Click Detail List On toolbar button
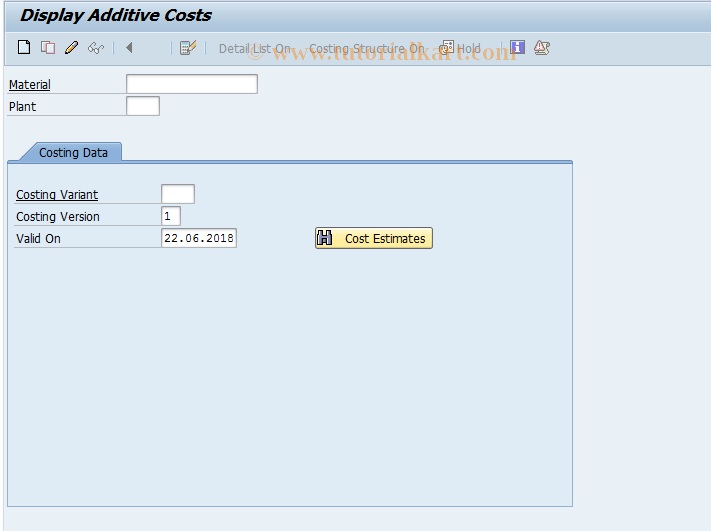Viewport: 711px width, 531px height. (x=255, y=48)
